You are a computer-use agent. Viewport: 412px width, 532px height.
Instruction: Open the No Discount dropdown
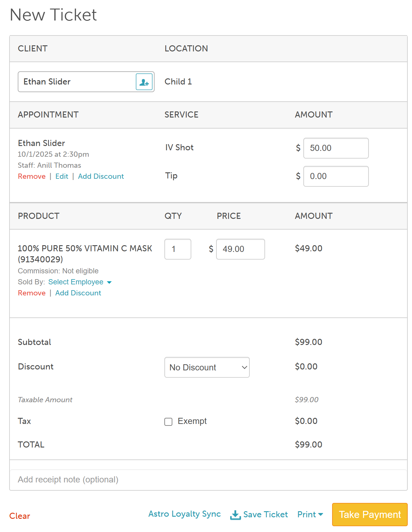[x=207, y=367]
